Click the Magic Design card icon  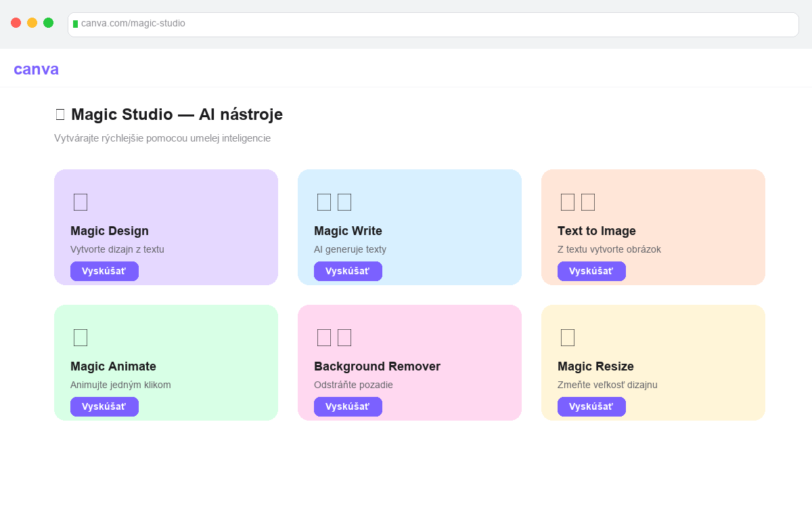[x=81, y=202]
